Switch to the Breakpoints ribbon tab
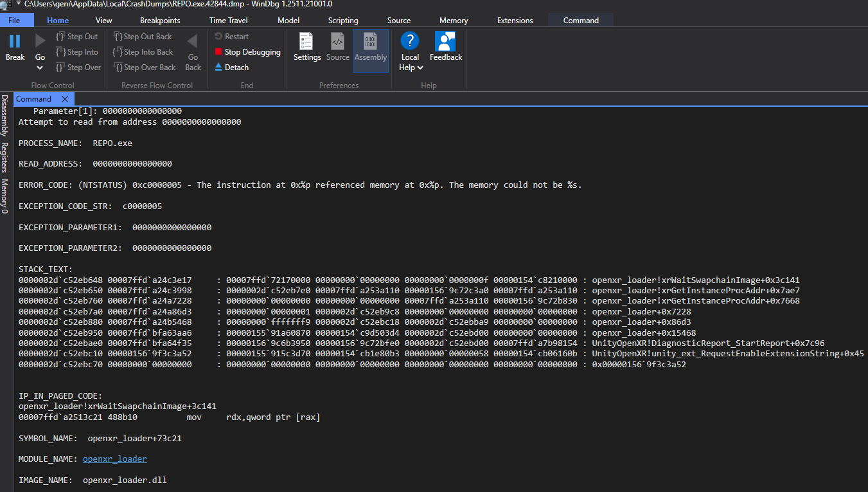 tap(160, 21)
